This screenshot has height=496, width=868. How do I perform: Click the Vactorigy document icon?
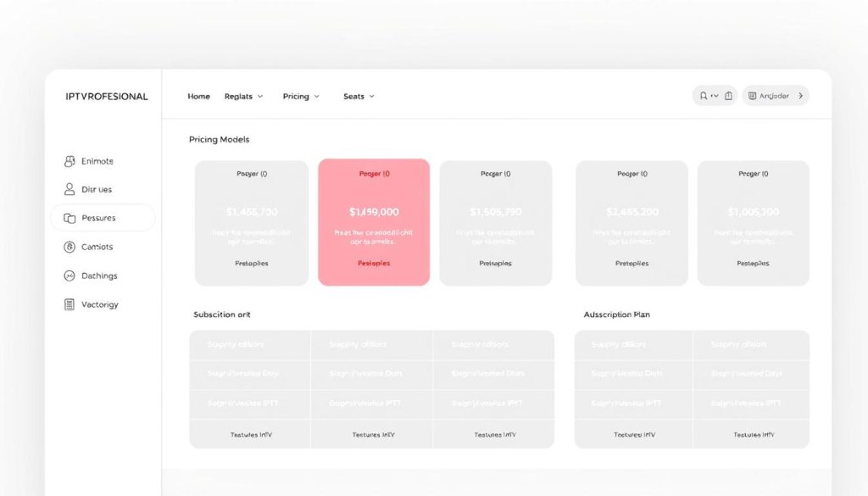tap(70, 304)
